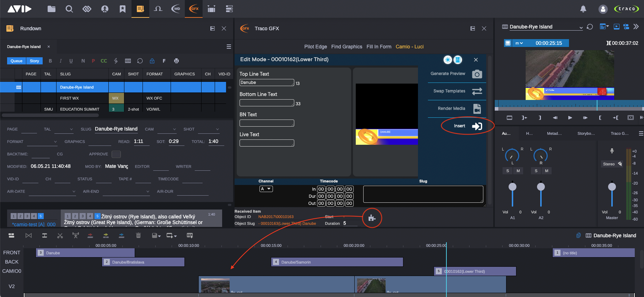Toggle the CC closed caption button
This screenshot has height=297, width=644.
[x=104, y=61]
